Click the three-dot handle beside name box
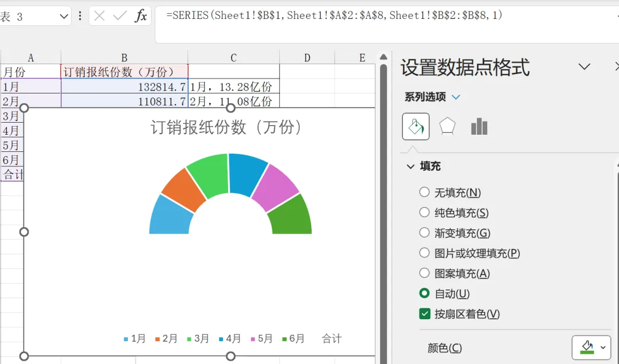Viewport: 619px width, 364px height. click(80, 16)
